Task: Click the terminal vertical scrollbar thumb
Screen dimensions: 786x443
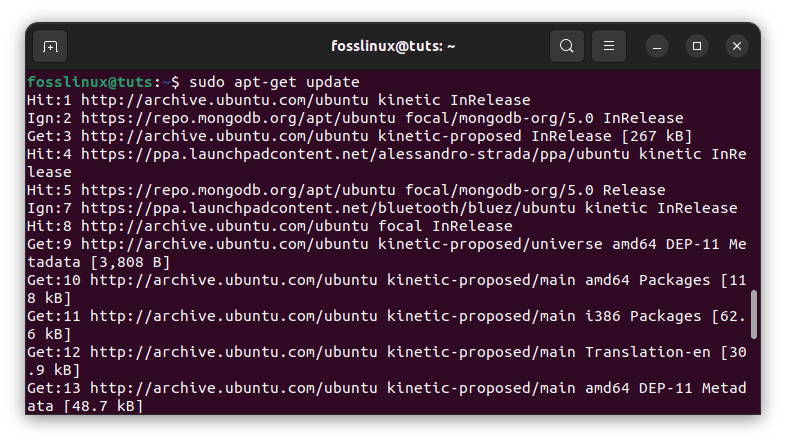Action: (x=753, y=314)
